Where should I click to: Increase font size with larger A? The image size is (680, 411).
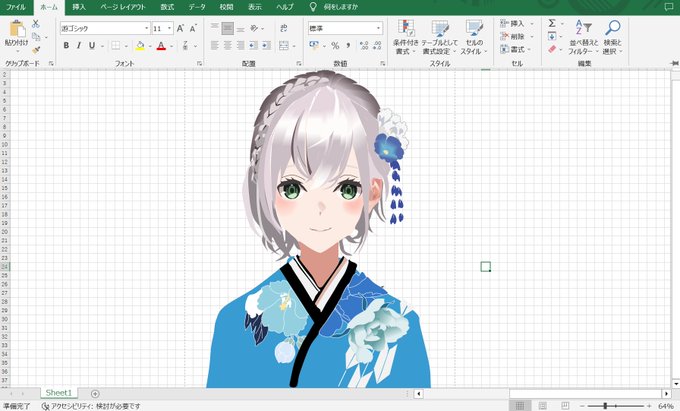[x=180, y=28]
